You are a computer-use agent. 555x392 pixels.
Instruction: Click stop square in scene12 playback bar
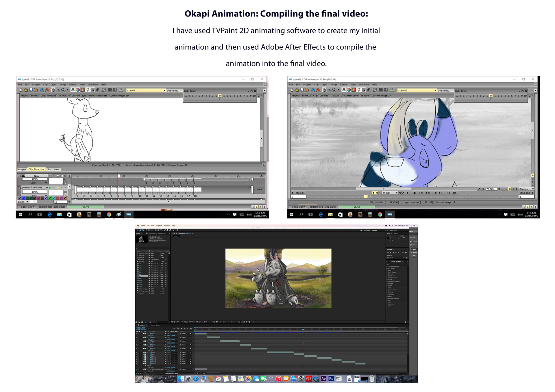click(x=415, y=193)
